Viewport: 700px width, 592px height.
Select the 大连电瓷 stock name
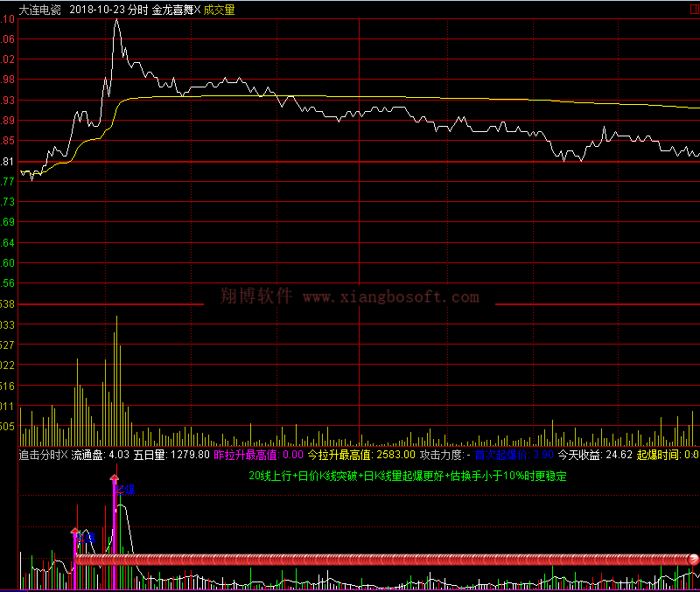pyautogui.click(x=39, y=10)
